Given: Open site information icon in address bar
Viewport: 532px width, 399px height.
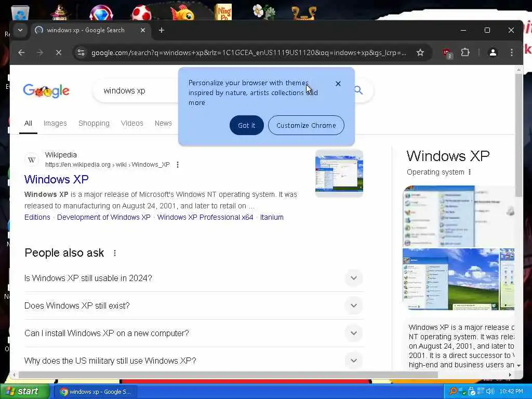Looking at the screenshot, I should (81, 52).
